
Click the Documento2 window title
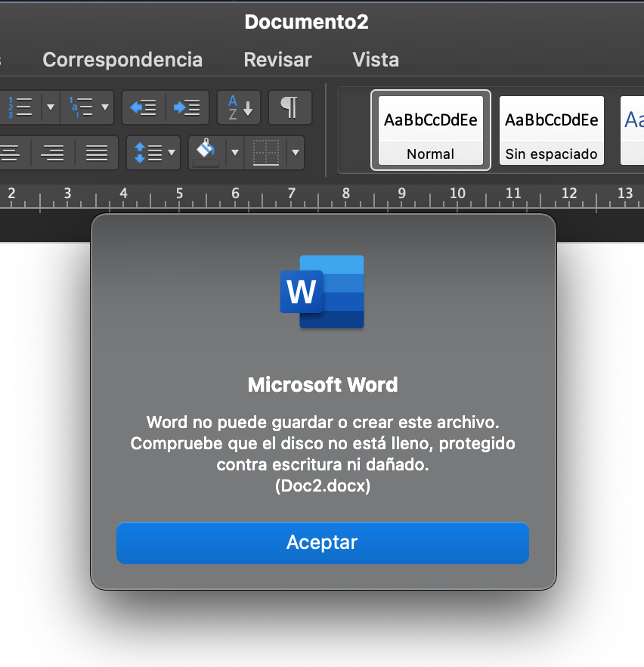point(306,22)
